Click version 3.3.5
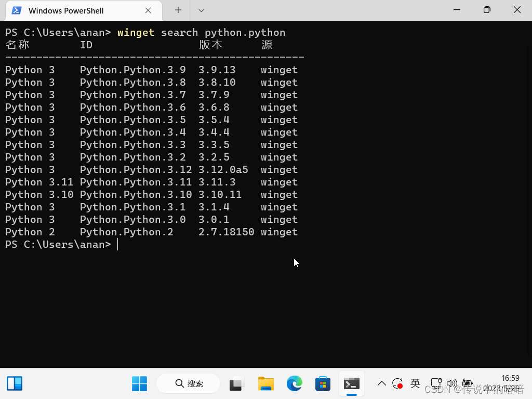 coord(214,145)
